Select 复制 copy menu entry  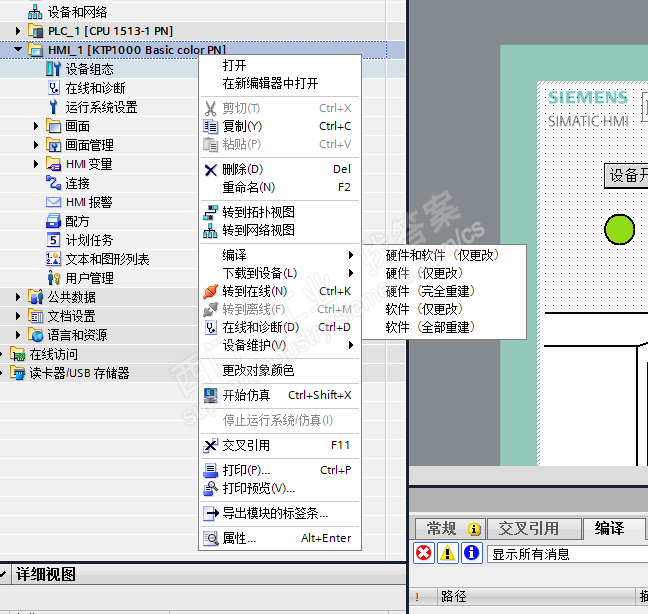(x=280, y=126)
